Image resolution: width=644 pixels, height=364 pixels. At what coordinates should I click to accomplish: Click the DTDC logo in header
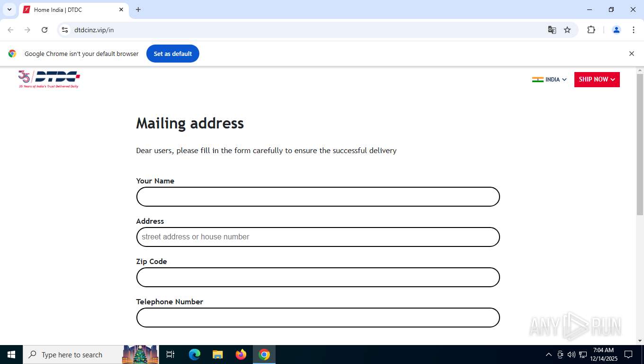click(x=49, y=79)
